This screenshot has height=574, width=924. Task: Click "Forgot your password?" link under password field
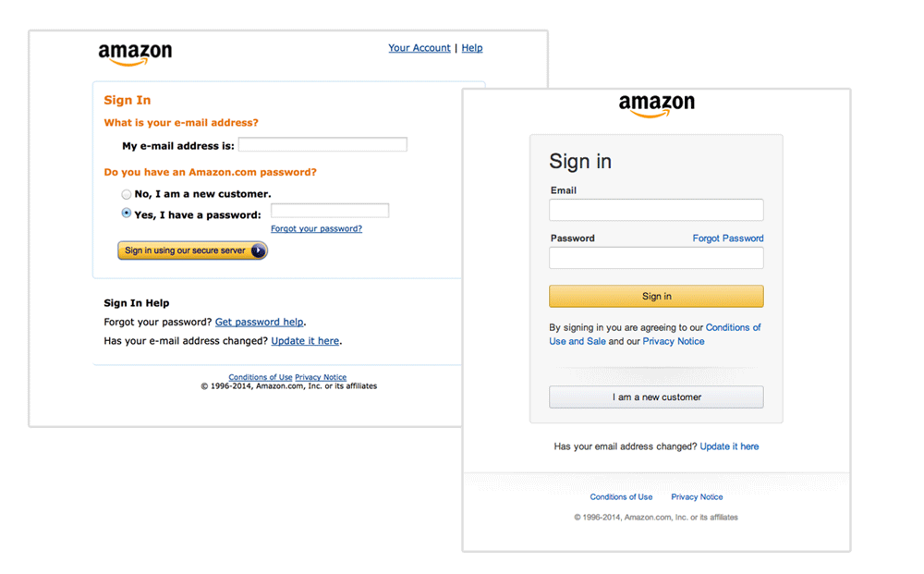point(316,228)
